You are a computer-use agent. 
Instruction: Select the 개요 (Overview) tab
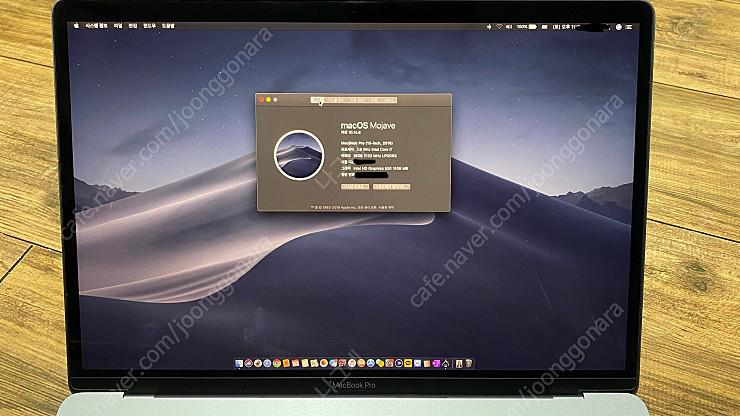318,99
